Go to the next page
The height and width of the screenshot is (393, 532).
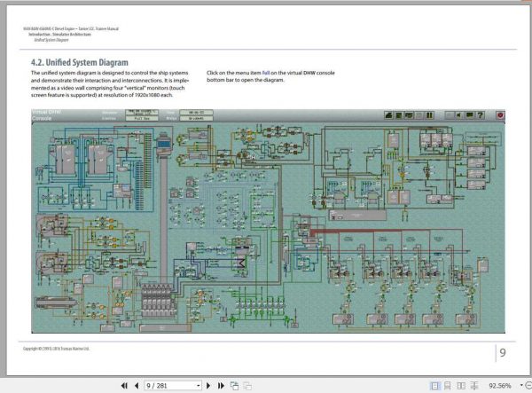208,386
